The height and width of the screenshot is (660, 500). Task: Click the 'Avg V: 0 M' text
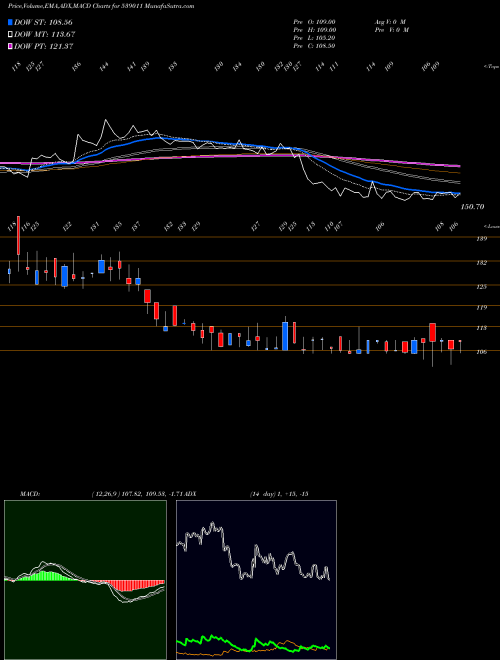click(390, 22)
